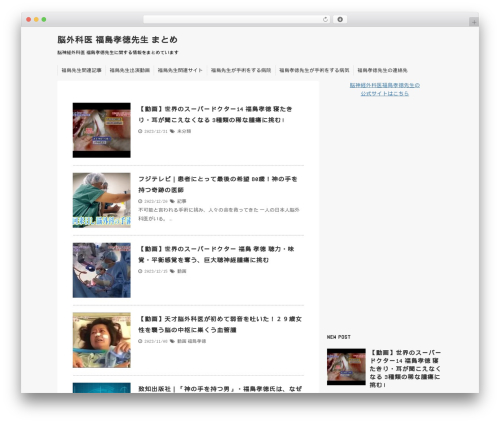Open the 福島先生関連記事 menu item
Screen dimensions: 500x423
(x=81, y=70)
